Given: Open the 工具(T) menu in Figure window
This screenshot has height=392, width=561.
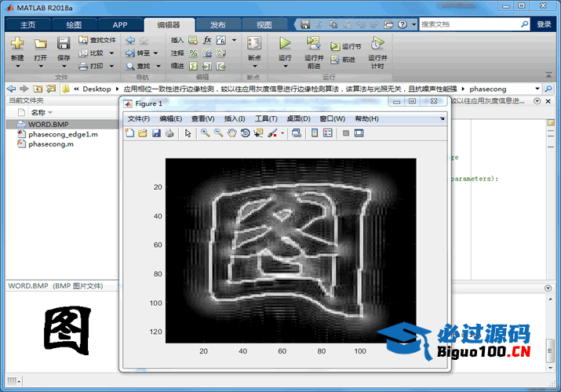Looking at the screenshot, I should (x=266, y=118).
